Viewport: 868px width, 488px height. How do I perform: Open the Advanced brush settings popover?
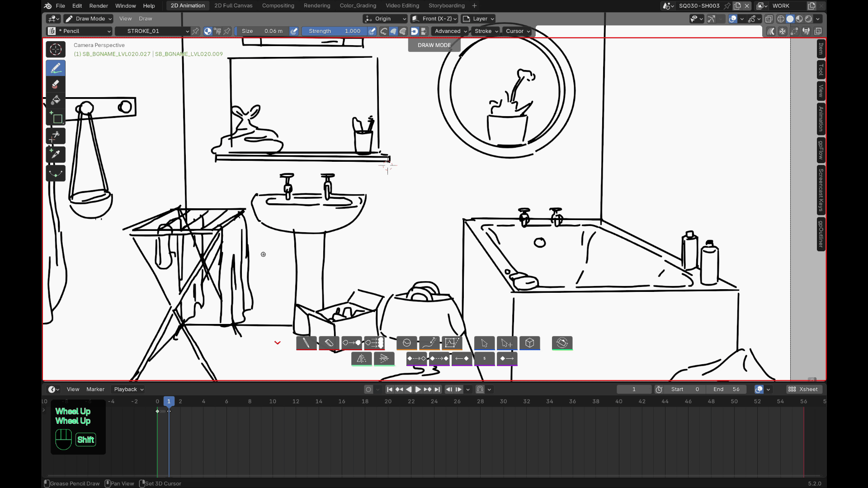[x=450, y=31]
